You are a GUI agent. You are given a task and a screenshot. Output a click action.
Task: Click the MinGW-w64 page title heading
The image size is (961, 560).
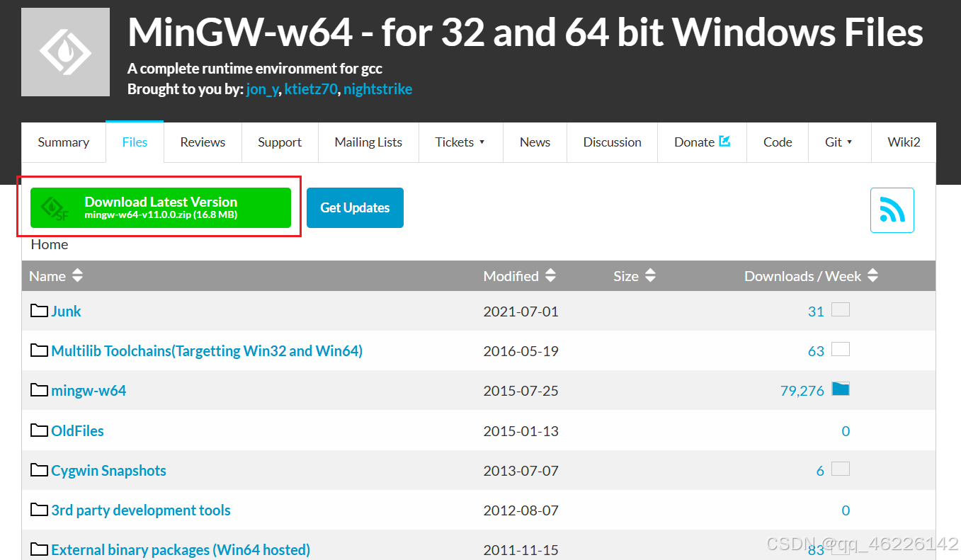click(x=525, y=32)
